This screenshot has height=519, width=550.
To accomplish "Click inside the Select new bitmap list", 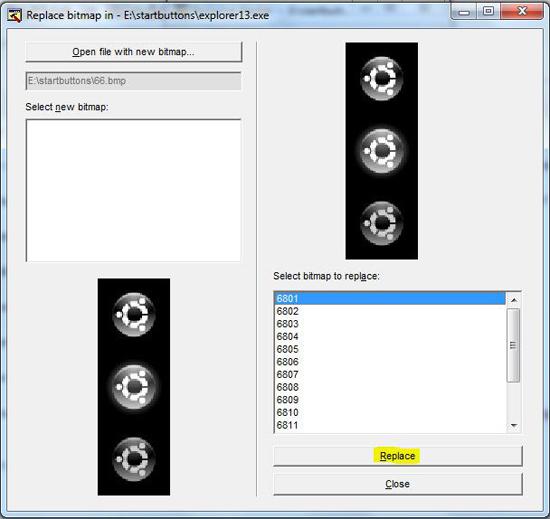I will coord(133,190).
